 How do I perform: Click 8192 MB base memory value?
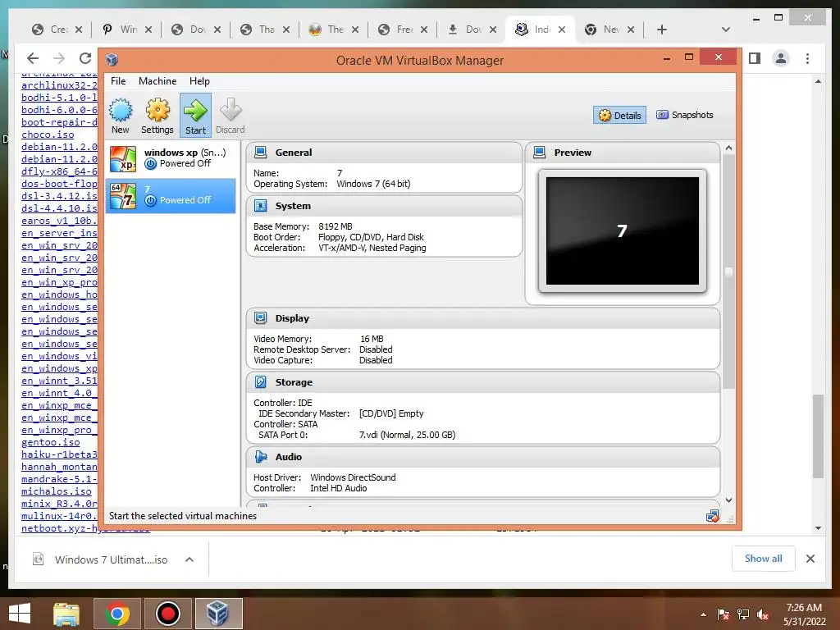(x=336, y=226)
